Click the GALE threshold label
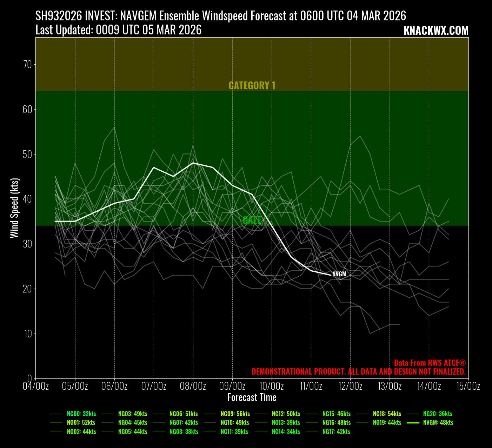492x448 pixels. tap(252, 220)
